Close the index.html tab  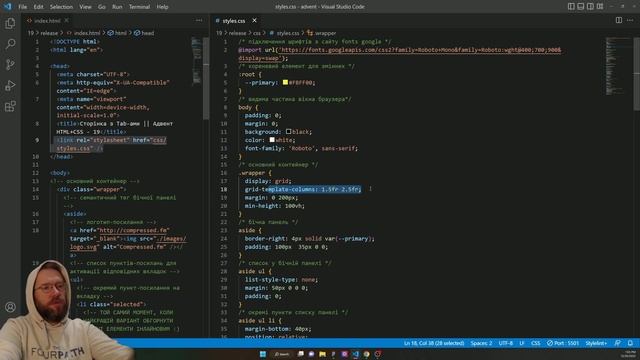(x=67, y=20)
